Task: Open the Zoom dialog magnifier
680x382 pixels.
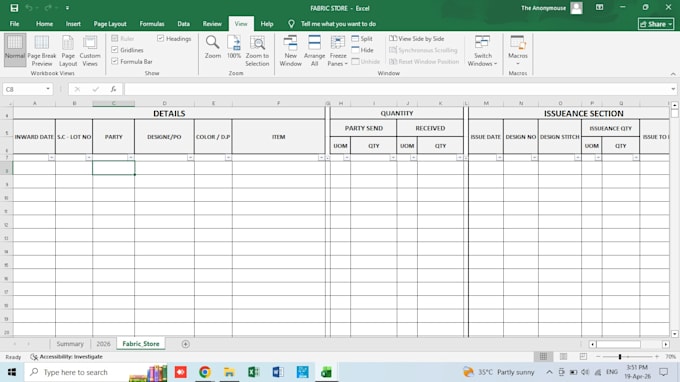Action: pos(212,47)
